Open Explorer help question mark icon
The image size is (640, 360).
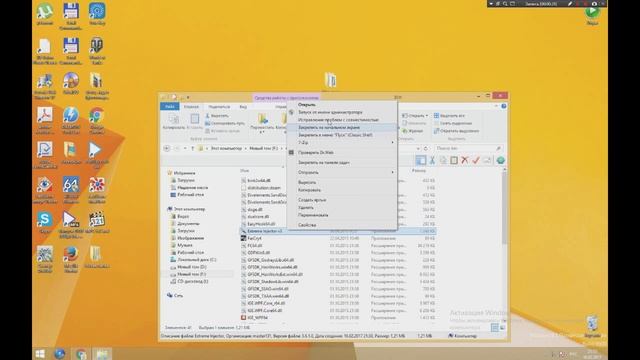click(x=504, y=106)
